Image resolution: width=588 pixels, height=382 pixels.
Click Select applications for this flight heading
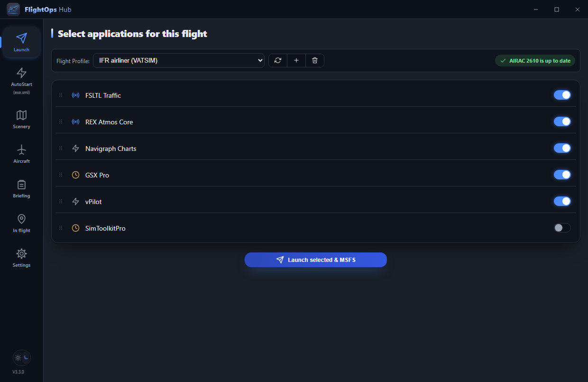(132, 34)
